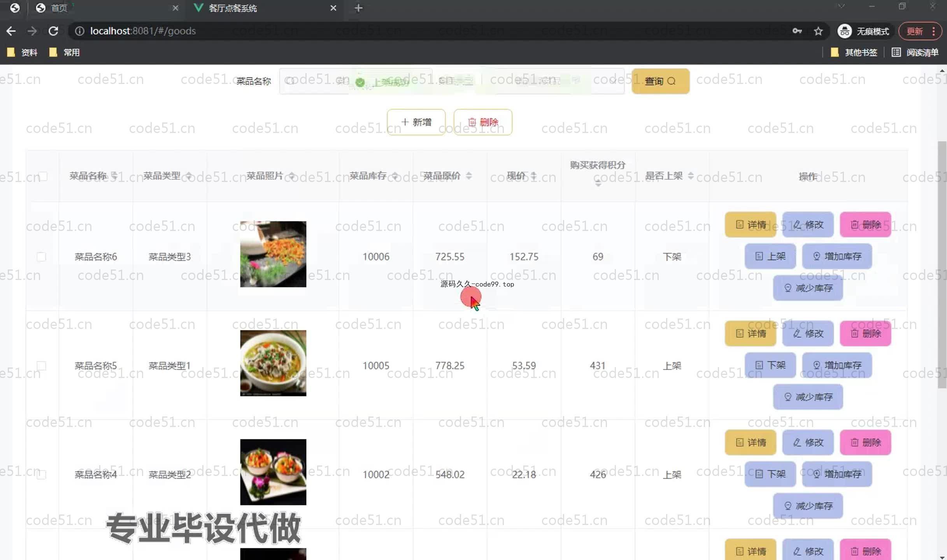Open 详情 for 菜品名称4
Image resolution: width=947 pixels, height=560 pixels.
coord(751,442)
